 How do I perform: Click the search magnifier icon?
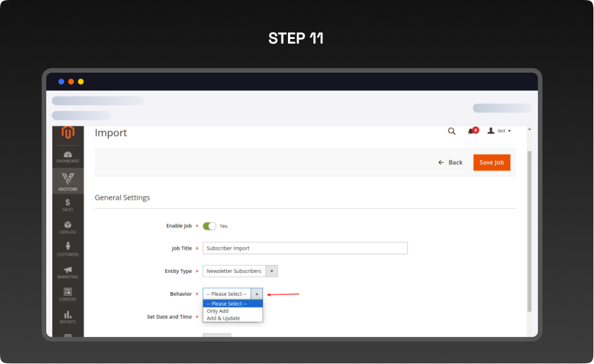click(452, 131)
